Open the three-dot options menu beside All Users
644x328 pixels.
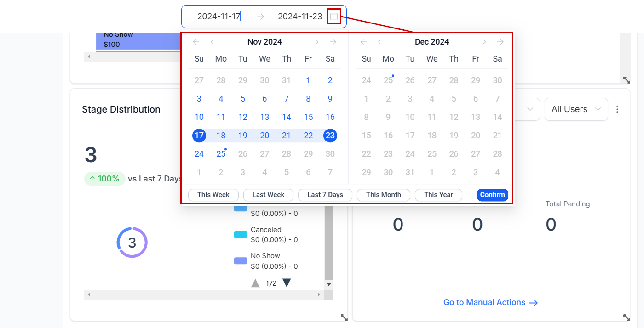pos(617,109)
